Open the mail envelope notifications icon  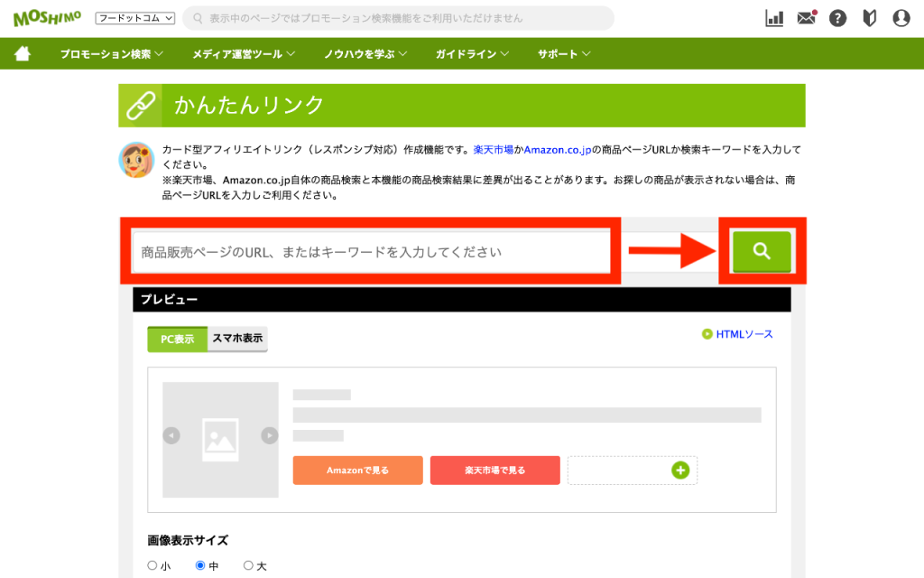(806, 18)
